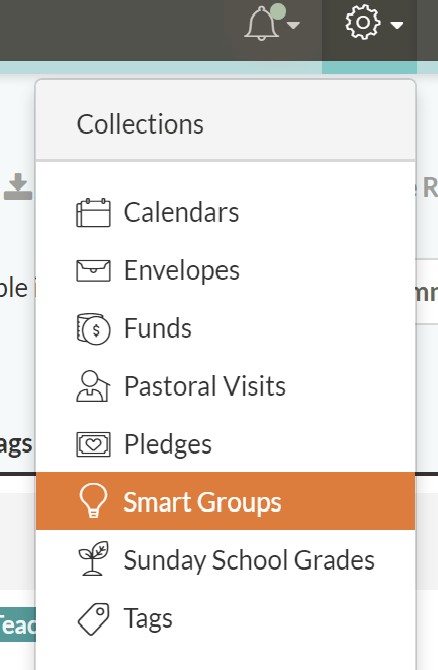Open Sunday School Grades

tap(225, 560)
